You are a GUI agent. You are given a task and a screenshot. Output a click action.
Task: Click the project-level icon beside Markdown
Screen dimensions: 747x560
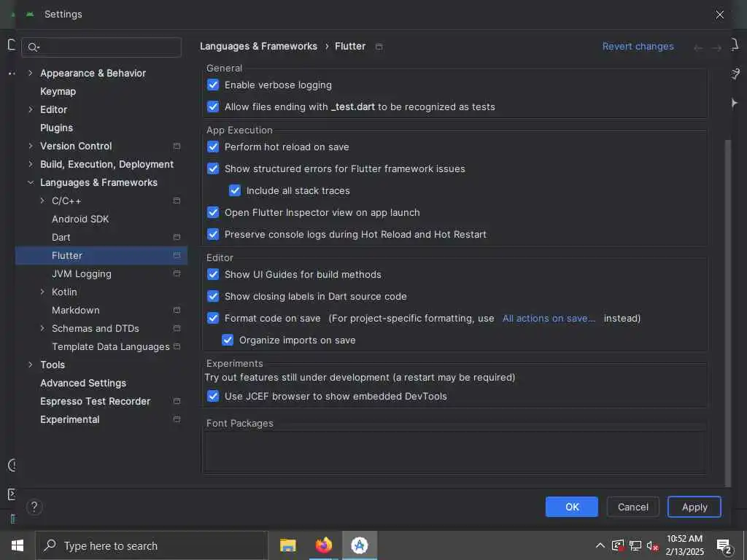177,310
